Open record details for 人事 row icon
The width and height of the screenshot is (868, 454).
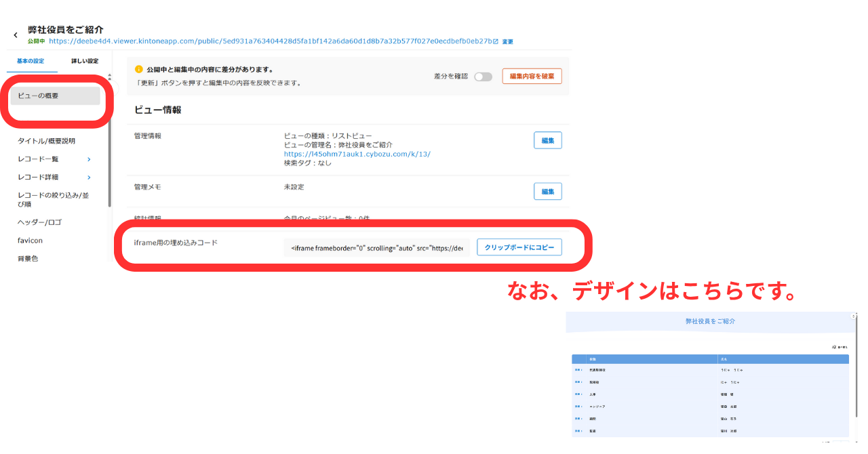tap(577, 394)
